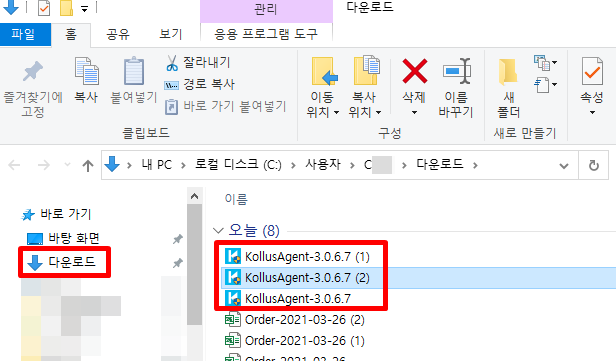The image size is (616, 361).
Task: Select the Downloads (다운로드) sidebar item
Action: [x=63, y=262]
